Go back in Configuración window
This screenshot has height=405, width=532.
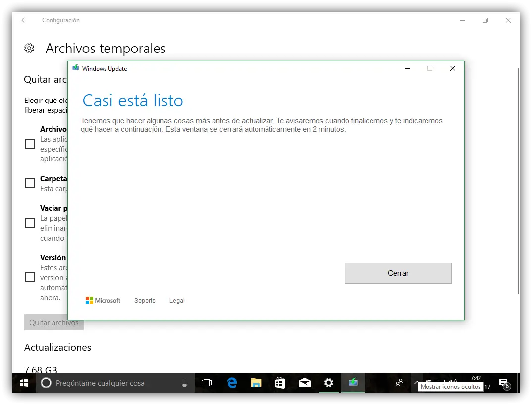click(x=24, y=20)
